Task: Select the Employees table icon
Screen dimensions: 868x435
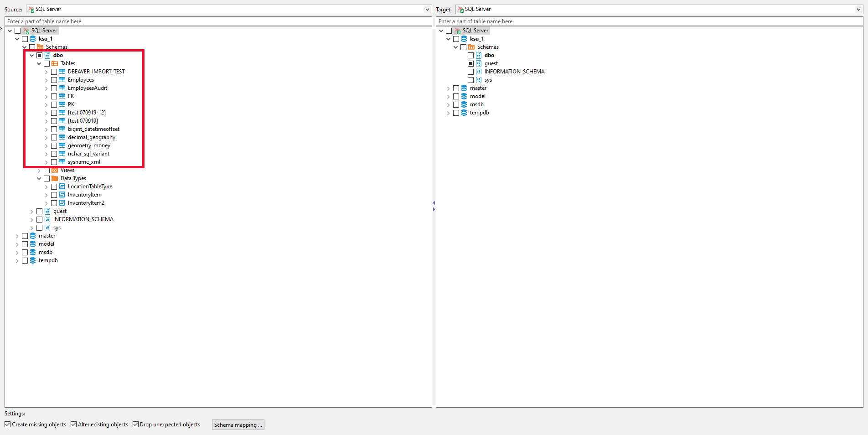Action: click(x=62, y=80)
